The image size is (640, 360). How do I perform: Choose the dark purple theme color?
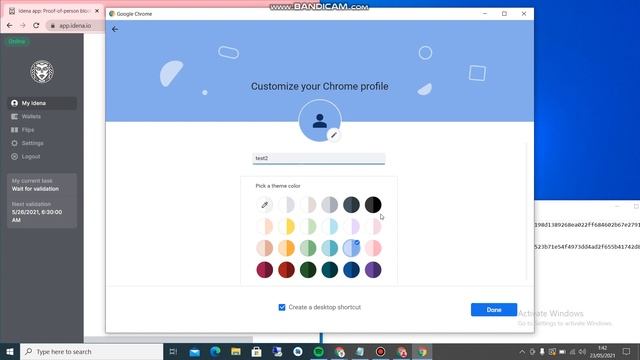(373, 270)
